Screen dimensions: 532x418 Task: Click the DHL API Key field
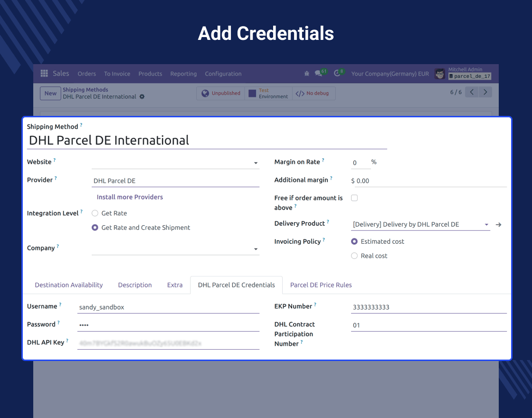pyautogui.click(x=168, y=343)
